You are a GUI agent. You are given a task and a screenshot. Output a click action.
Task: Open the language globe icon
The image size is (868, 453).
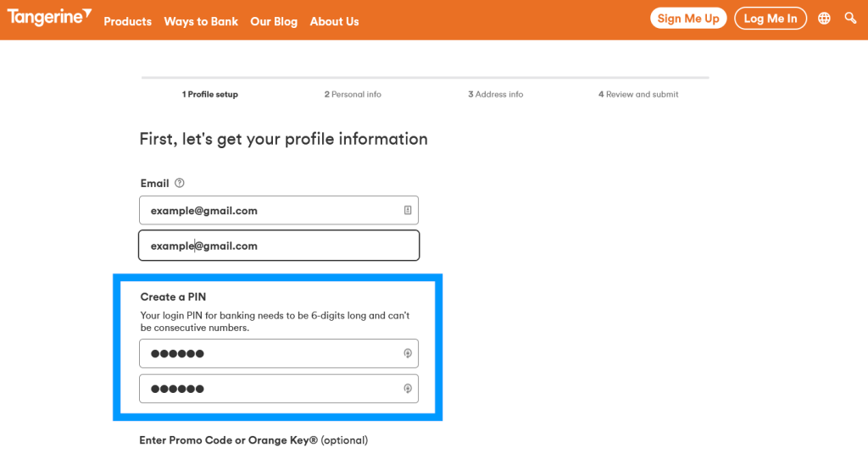point(824,19)
